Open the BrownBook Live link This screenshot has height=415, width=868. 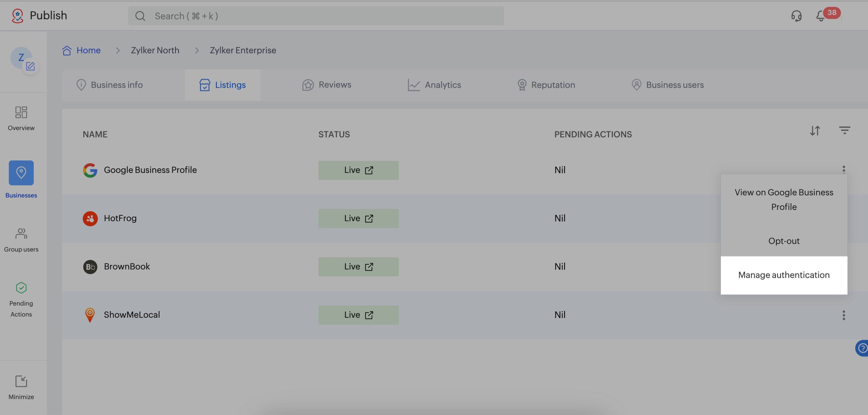click(358, 267)
